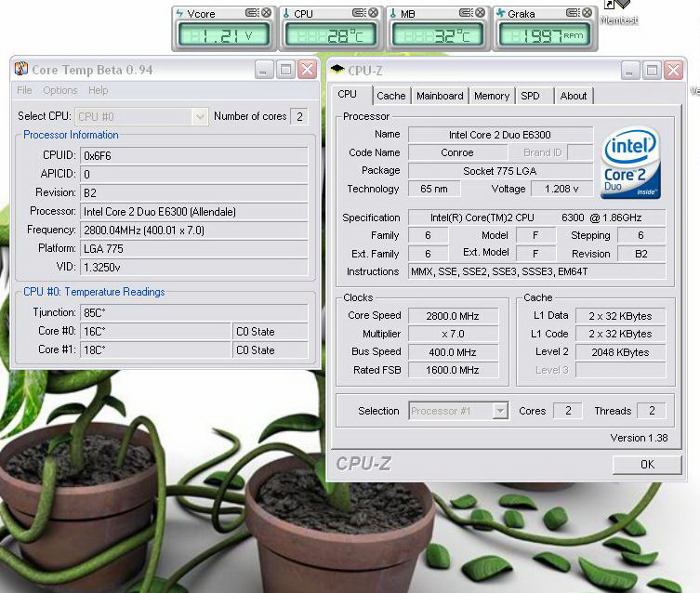Switch to the Memory tab in CPU-Z
Viewport: 700px width, 593px height.
492,96
